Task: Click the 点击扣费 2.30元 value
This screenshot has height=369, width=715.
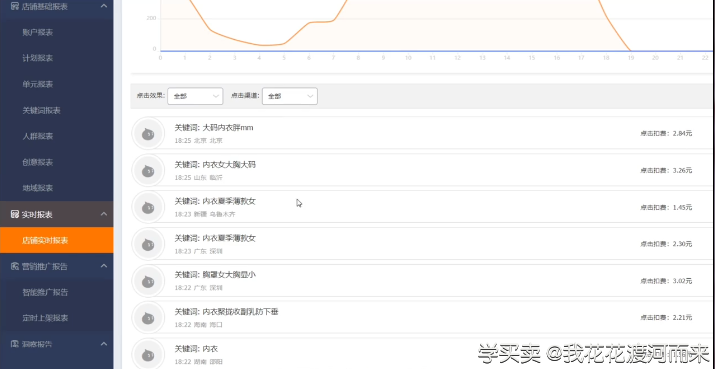Action: (x=666, y=244)
